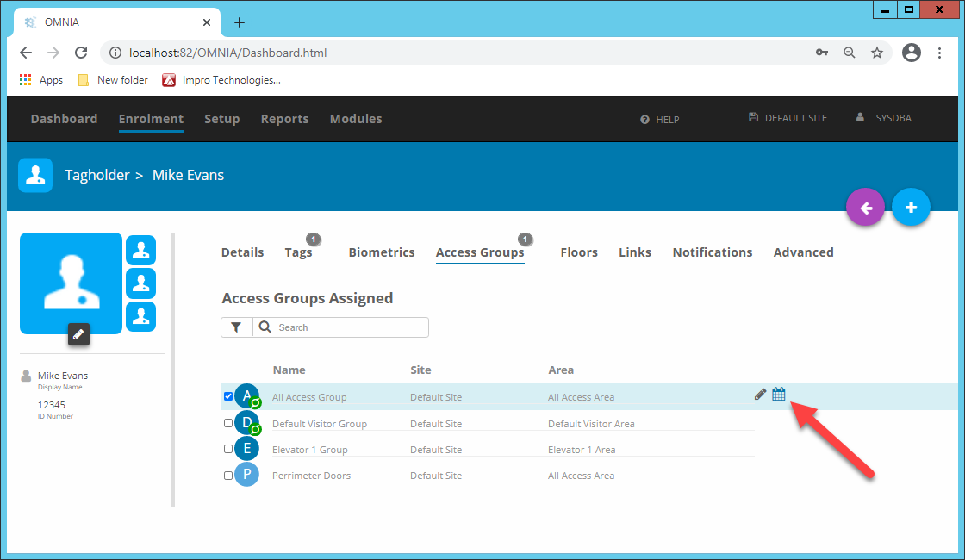Open the Chrome profile avatar menu
This screenshot has width=965, height=560.
point(912,53)
